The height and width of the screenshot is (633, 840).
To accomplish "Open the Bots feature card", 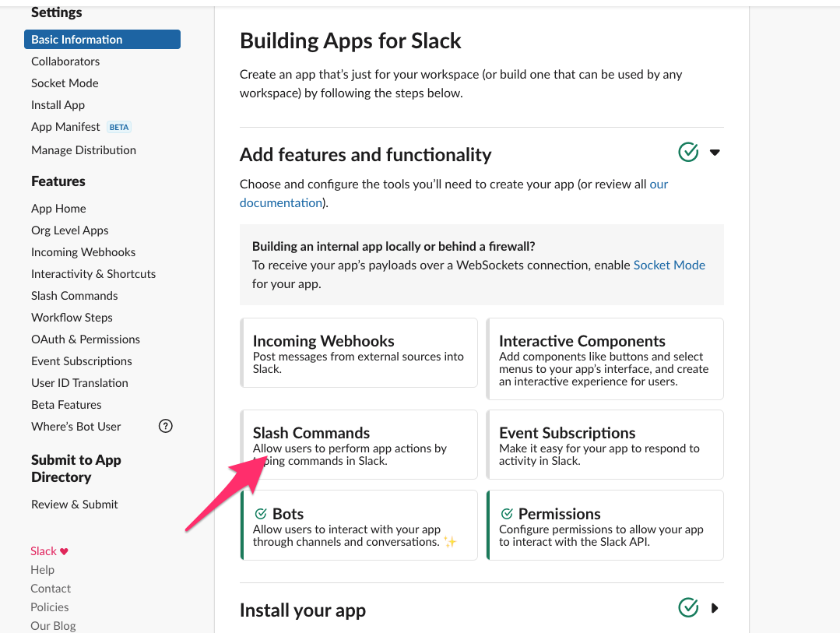I will pos(359,526).
